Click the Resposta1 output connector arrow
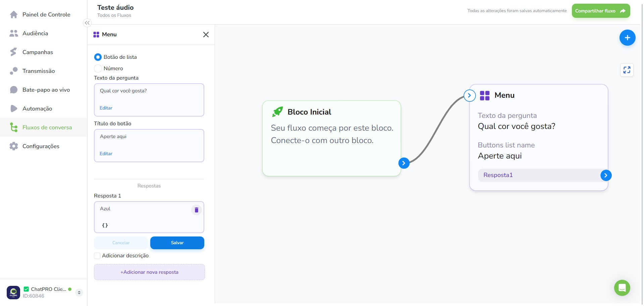 pos(606,175)
